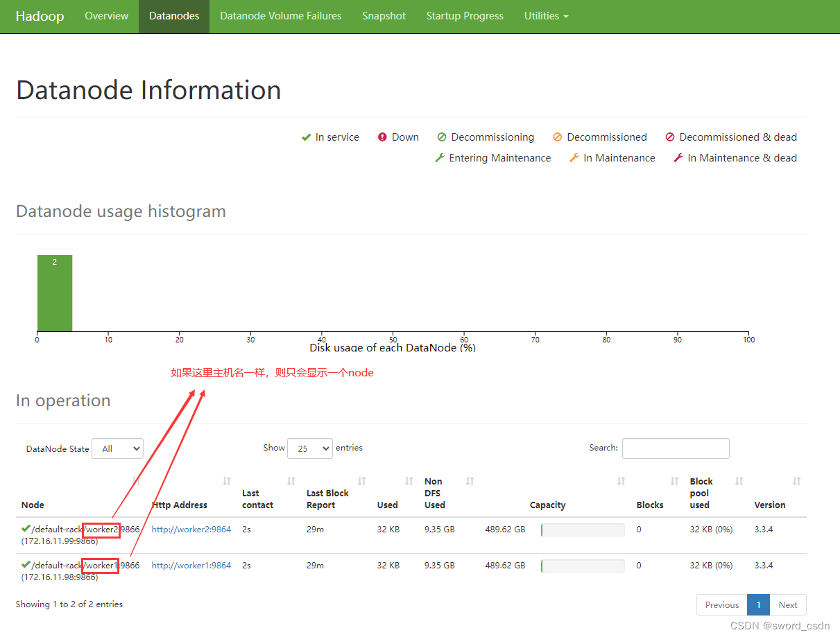Click the Decommissioning legend icon
The height and width of the screenshot is (637, 840).
(442, 137)
